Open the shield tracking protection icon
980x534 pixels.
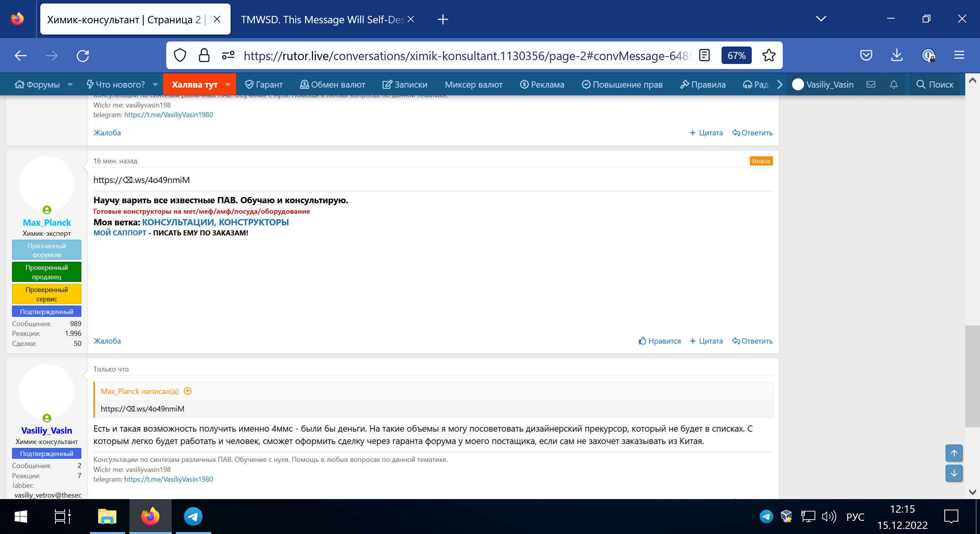point(180,55)
